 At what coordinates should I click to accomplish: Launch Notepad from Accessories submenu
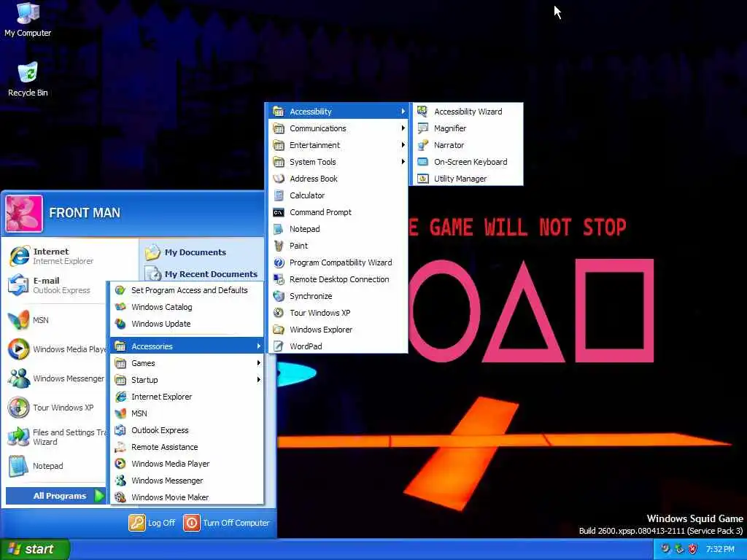pos(338,229)
